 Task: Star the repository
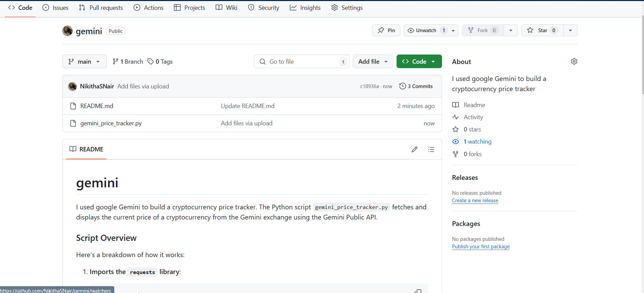coord(542,30)
